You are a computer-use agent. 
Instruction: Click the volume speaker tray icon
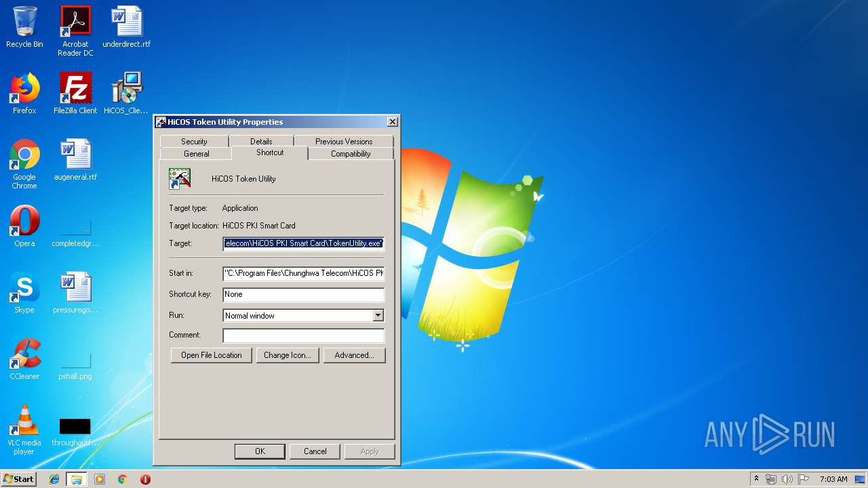787,479
